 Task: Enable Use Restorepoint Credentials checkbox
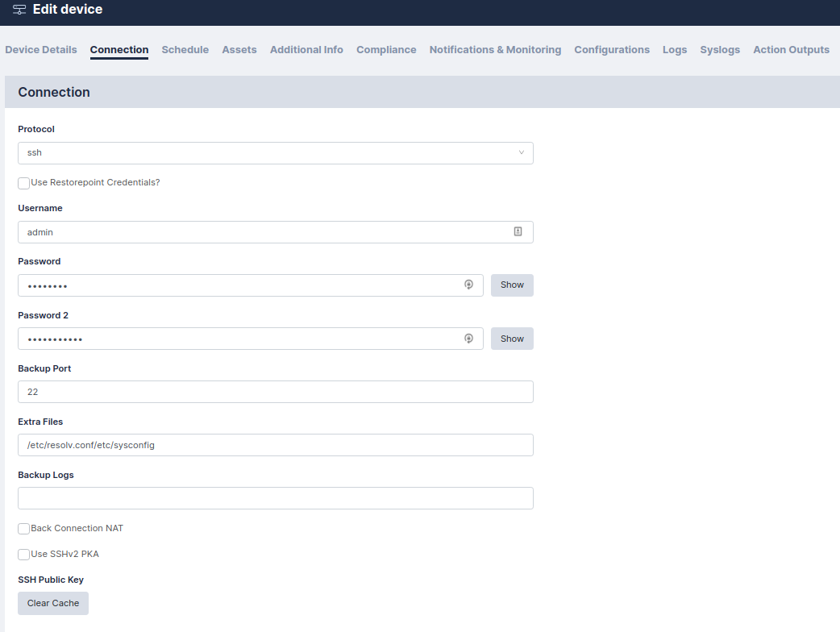[x=23, y=183]
